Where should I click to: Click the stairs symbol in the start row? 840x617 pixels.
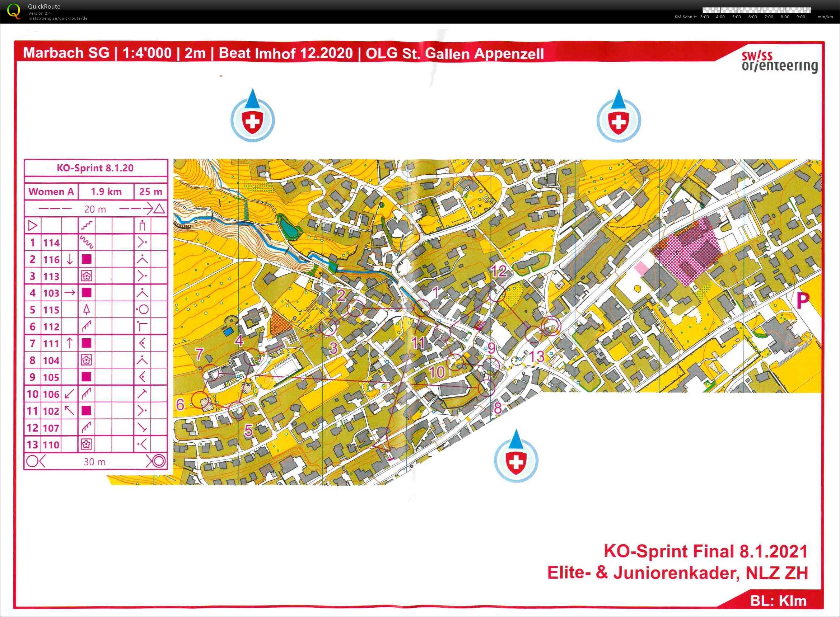click(x=87, y=226)
